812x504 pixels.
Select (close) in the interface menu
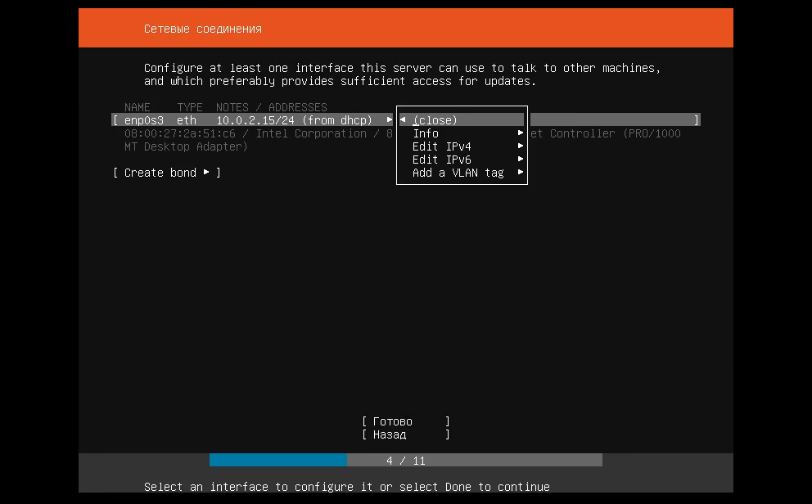(435, 120)
